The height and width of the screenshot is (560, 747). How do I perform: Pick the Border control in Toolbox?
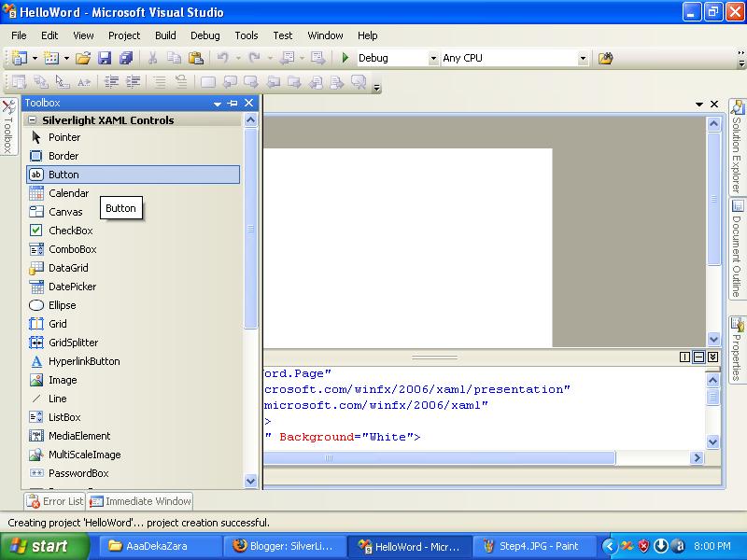pos(134,156)
